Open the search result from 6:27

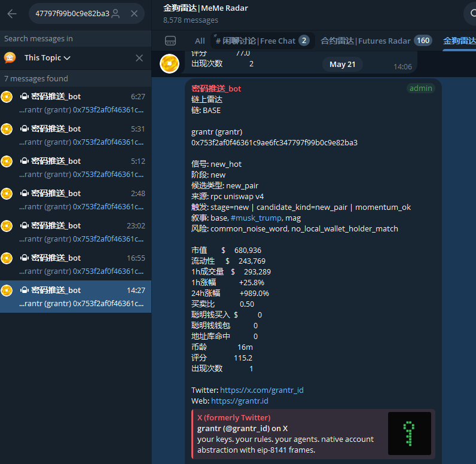75,103
